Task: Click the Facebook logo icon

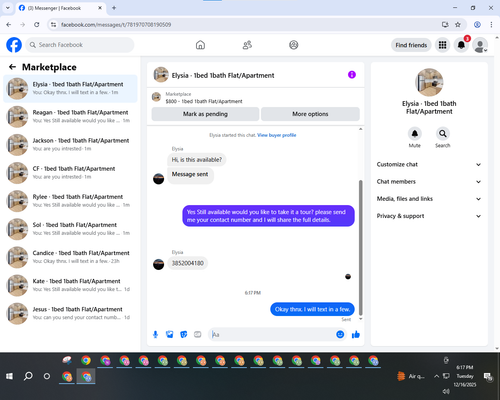Action: [x=14, y=45]
